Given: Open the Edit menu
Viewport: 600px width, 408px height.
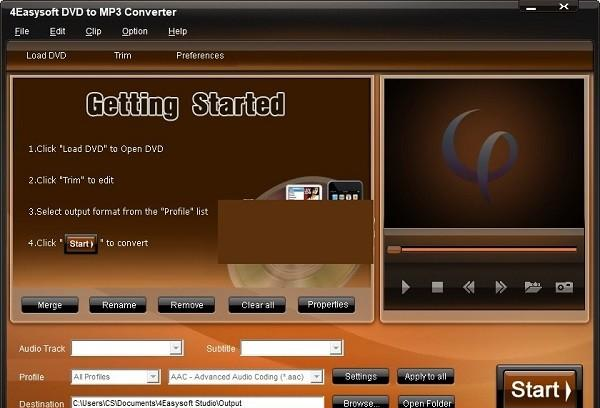Looking at the screenshot, I should pyautogui.click(x=57, y=31).
